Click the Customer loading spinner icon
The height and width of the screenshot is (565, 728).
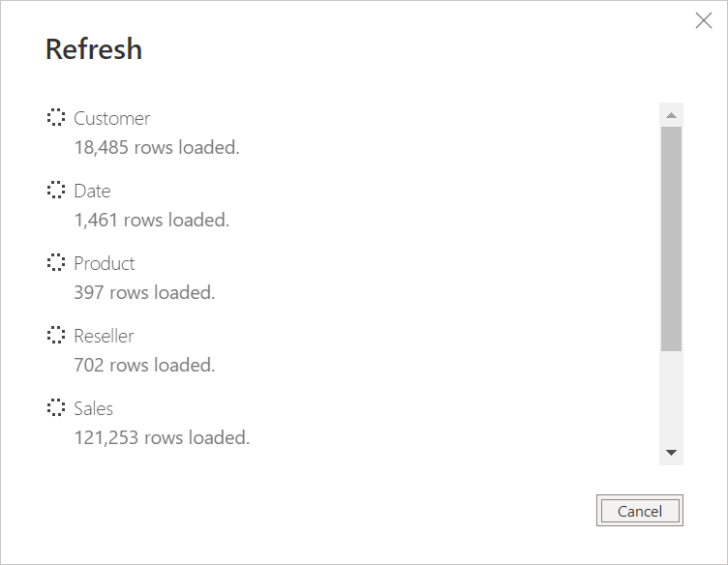(x=56, y=117)
